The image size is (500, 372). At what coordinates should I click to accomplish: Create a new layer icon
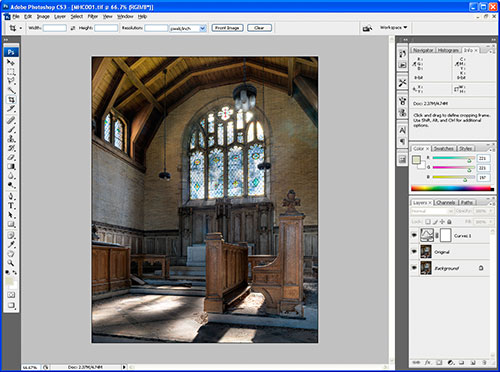coord(473,362)
